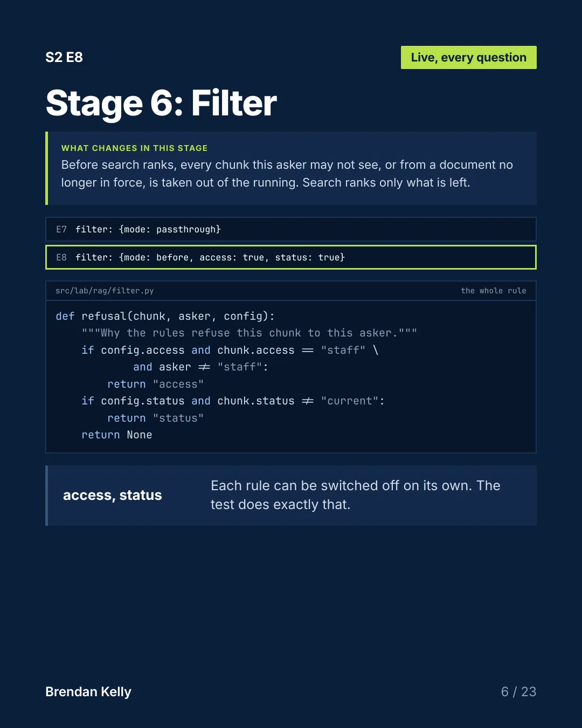Click the summary paragraph about search ranks
The height and width of the screenshot is (728, 582).
pyautogui.click(x=287, y=174)
